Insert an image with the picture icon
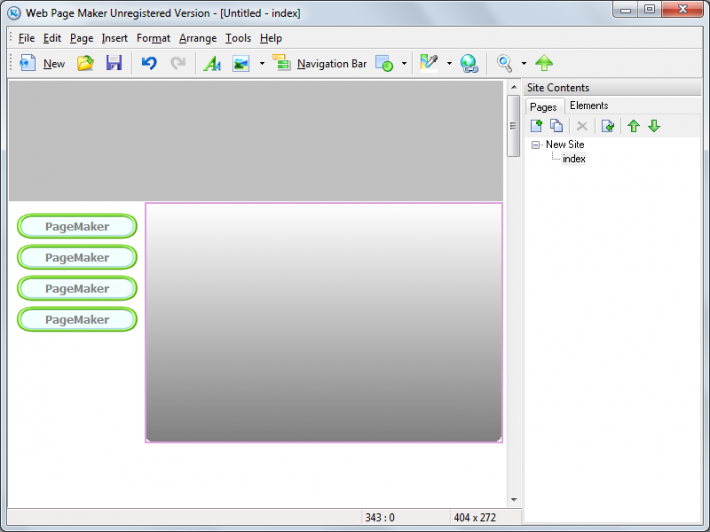Viewport: 710px width, 532px height. pos(241,63)
